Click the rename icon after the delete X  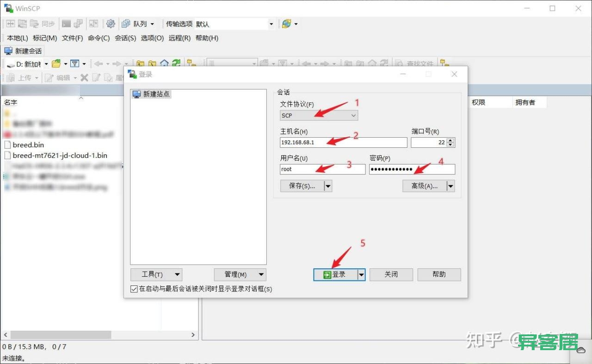pos(96,78)
